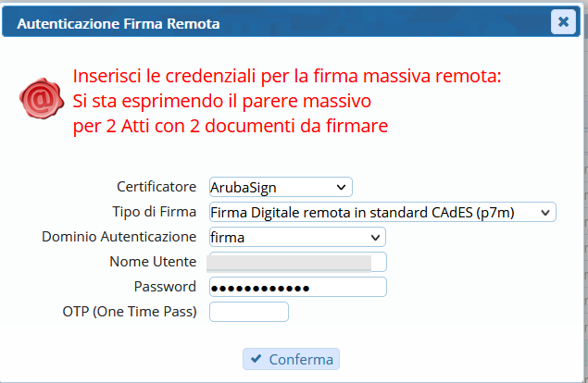
Task: Open the Certificatore dropdown showing ArubaSign
Action: [x=281, y=187]
